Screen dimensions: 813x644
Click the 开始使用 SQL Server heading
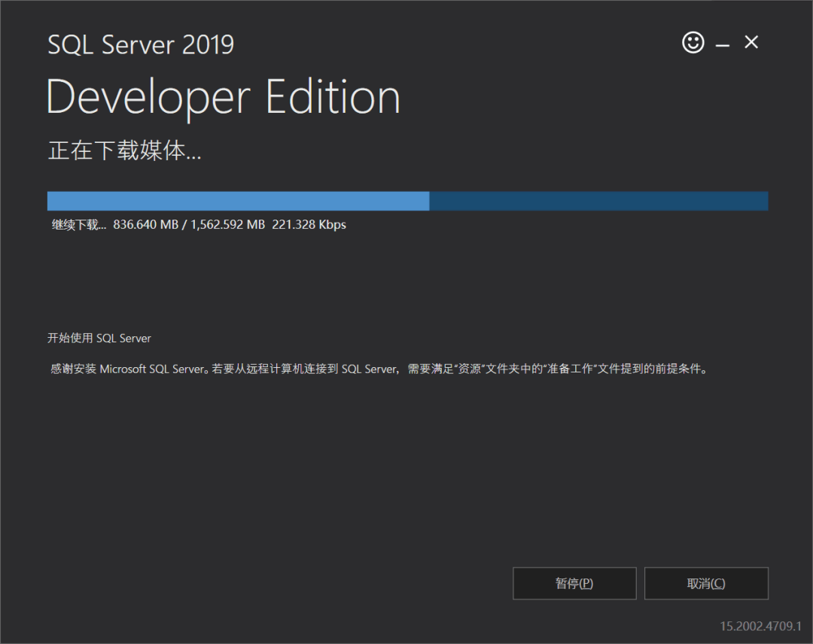(x=99, y=339)
